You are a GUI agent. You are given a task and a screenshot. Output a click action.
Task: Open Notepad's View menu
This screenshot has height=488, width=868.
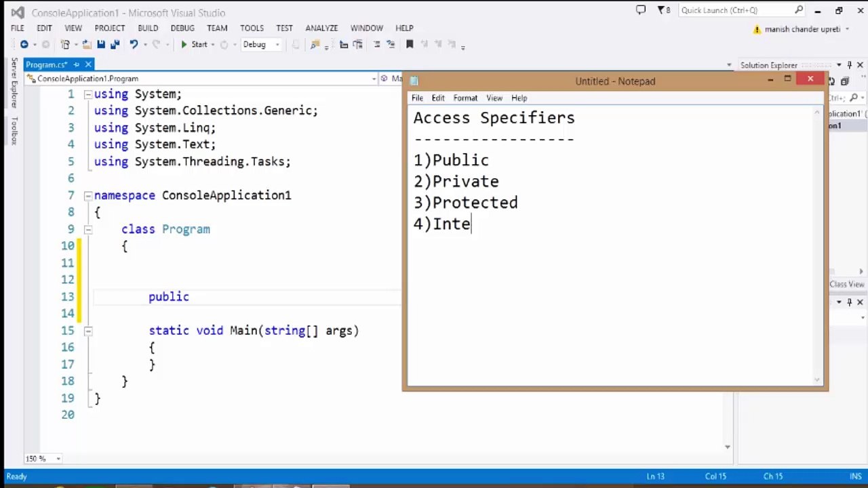pos(494,98)
